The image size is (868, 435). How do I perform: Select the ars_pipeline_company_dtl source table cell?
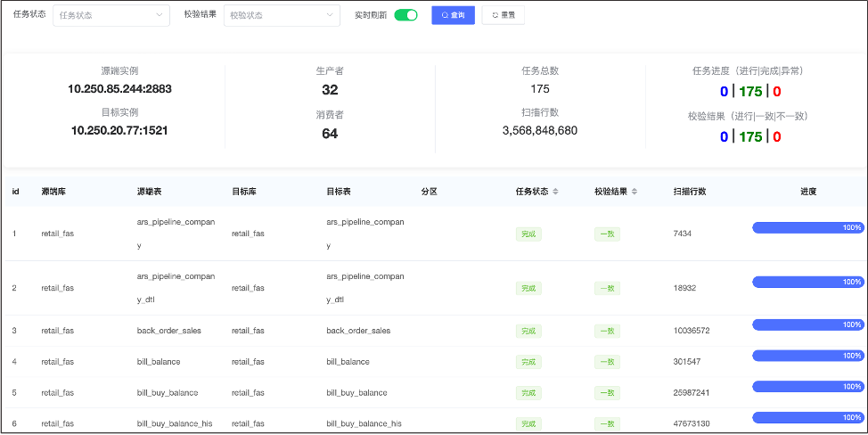176,288
